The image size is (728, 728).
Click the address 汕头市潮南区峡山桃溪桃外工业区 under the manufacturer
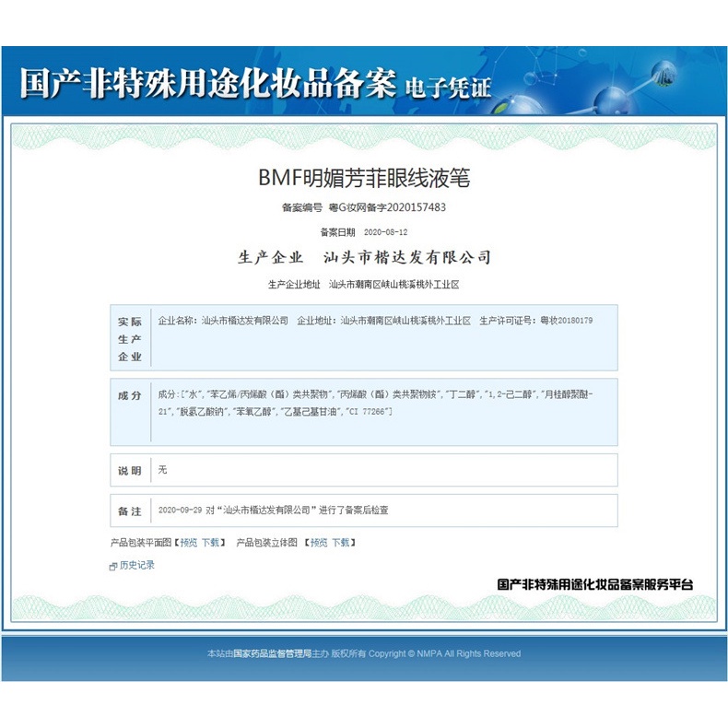393,284
